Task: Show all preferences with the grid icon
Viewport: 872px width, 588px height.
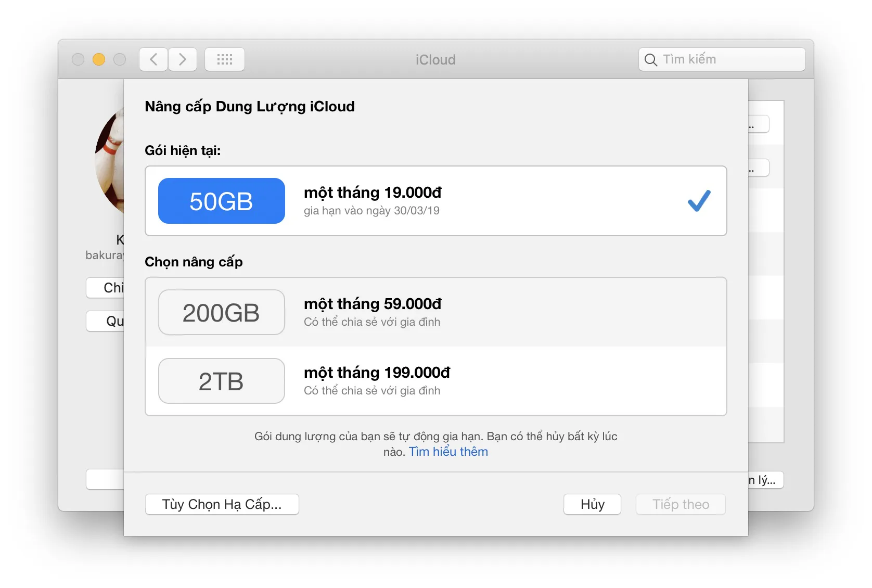Action: pyautogui.click(x=225, y=59)
